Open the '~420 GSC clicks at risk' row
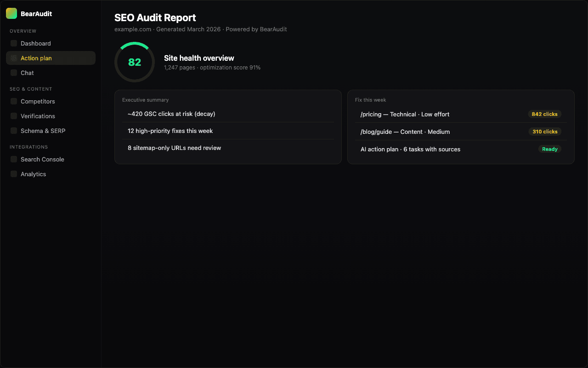Viewport: 588px width, 368px height. tap(228, 114)
